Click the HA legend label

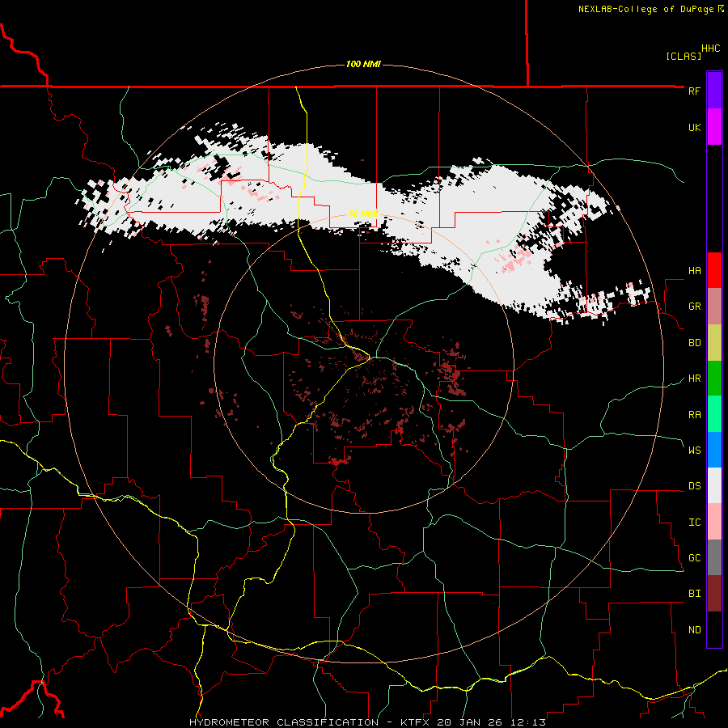694,270
